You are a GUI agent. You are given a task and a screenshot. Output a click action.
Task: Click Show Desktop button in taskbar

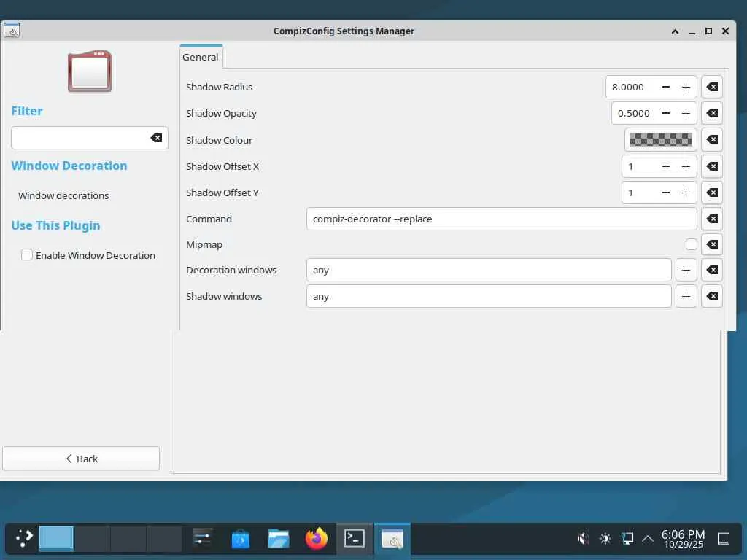point(724,539)
